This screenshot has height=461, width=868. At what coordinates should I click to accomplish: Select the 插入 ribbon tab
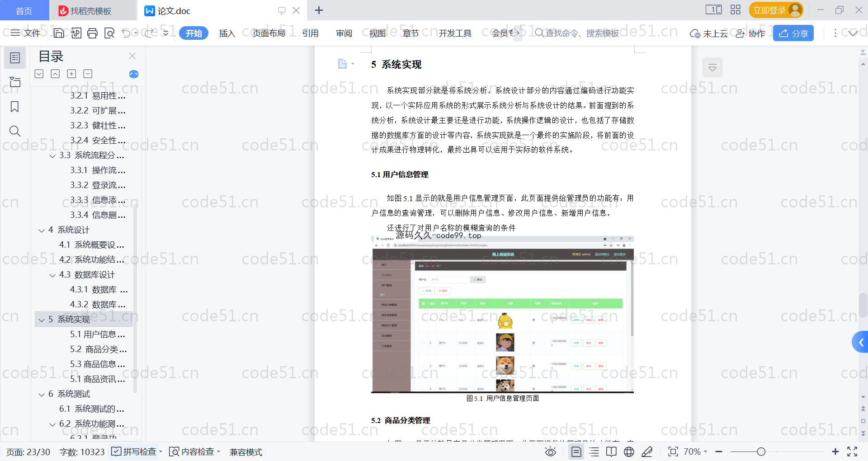[x=227, y=33]
